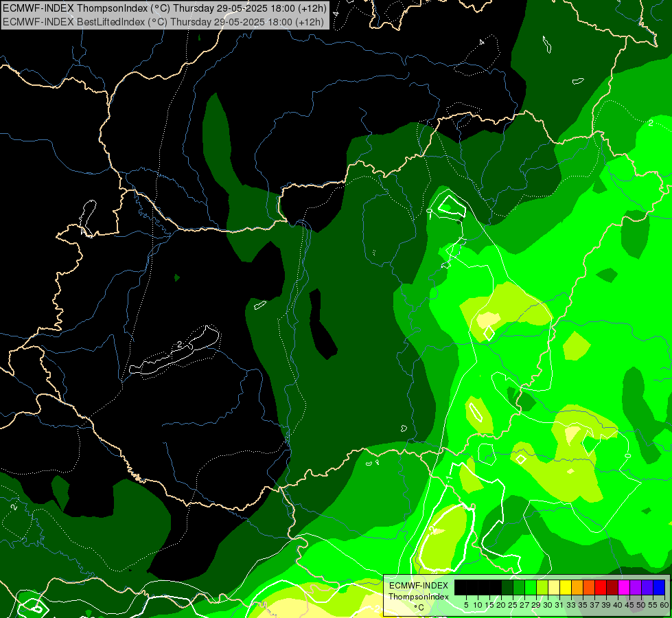Pick the medium green 25–27 legend swatch

(519, 587)
